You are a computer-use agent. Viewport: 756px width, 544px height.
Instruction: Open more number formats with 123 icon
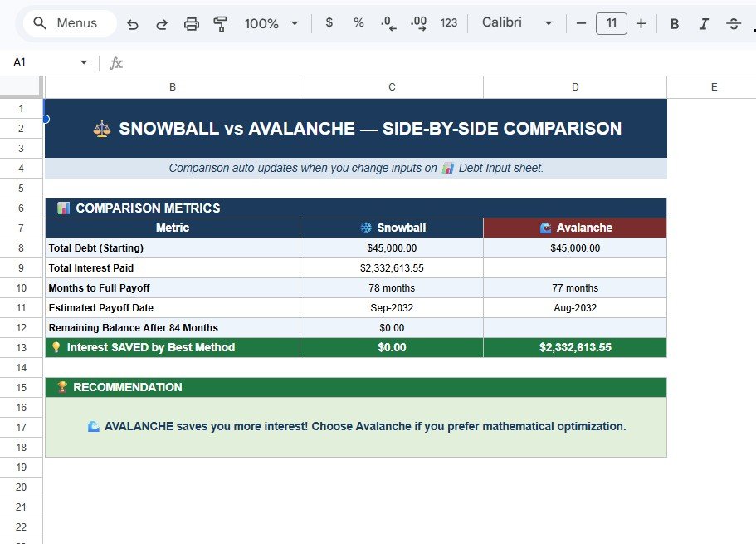point(449,23)
